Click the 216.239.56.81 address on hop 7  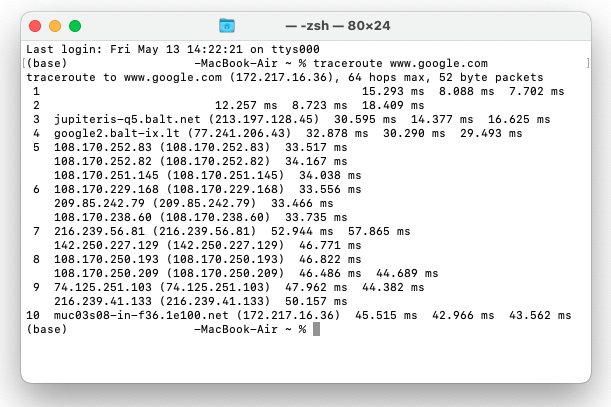pos(99,231)
